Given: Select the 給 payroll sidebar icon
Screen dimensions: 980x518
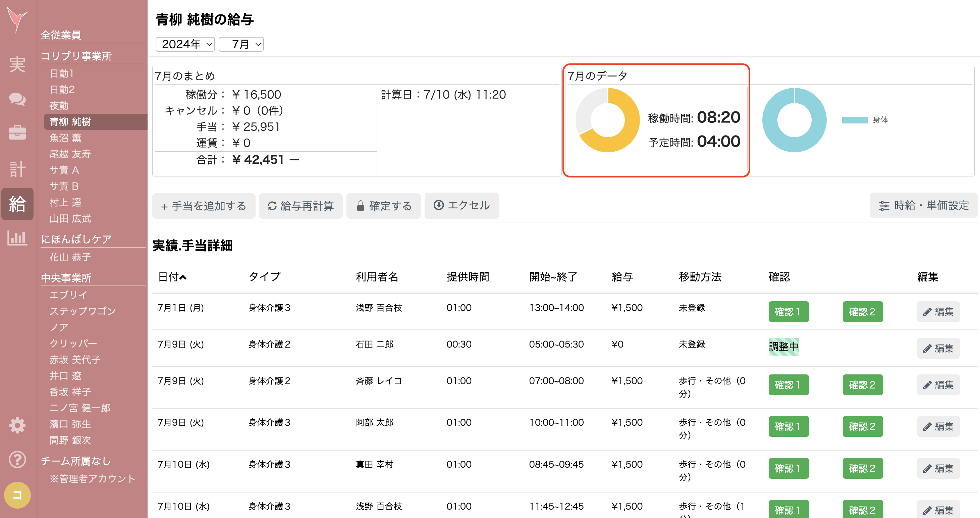Looking at the screenshot, I should 17,204.
